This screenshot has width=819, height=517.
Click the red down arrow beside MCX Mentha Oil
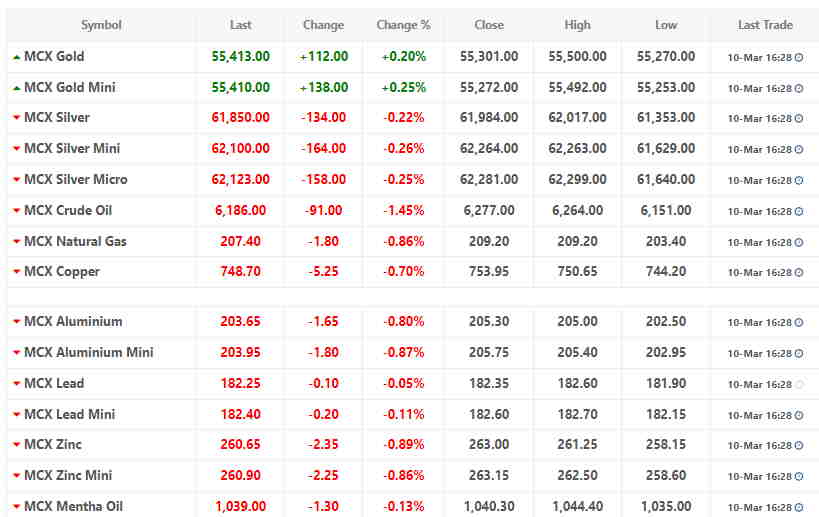[x=16, y=507]
